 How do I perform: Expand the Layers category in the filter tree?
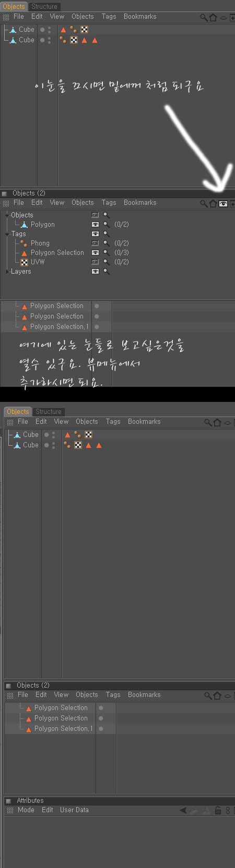tap(7, 271)
